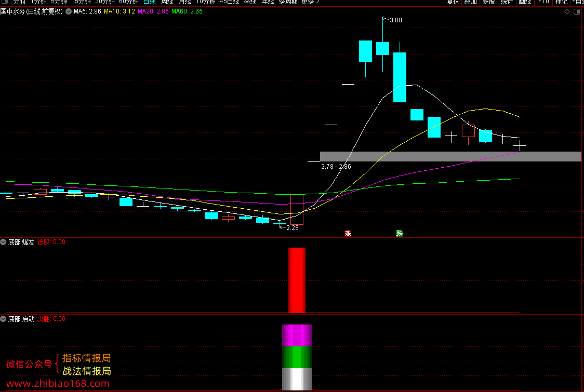Click the MA5: 2.96 label
Screen dimensions: 584x392
[x=87, y=11]
